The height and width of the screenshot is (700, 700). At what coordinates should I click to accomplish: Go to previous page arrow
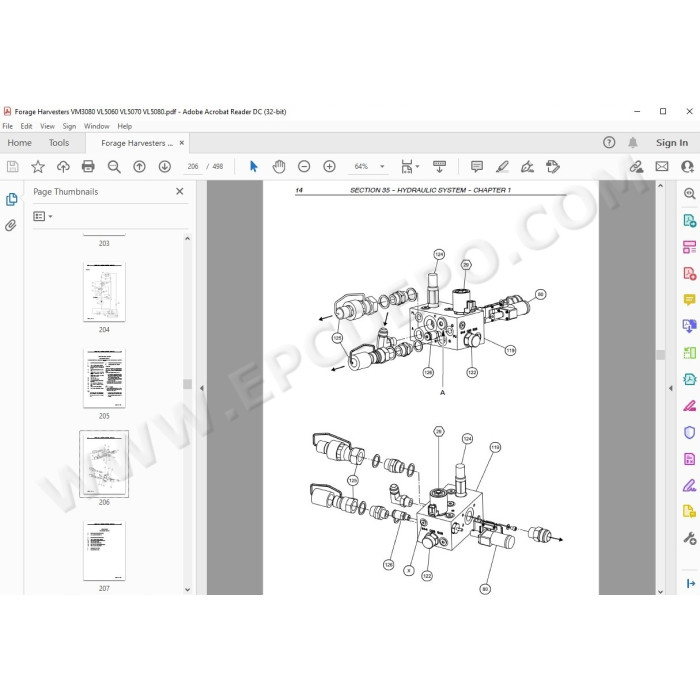point(139,167)
